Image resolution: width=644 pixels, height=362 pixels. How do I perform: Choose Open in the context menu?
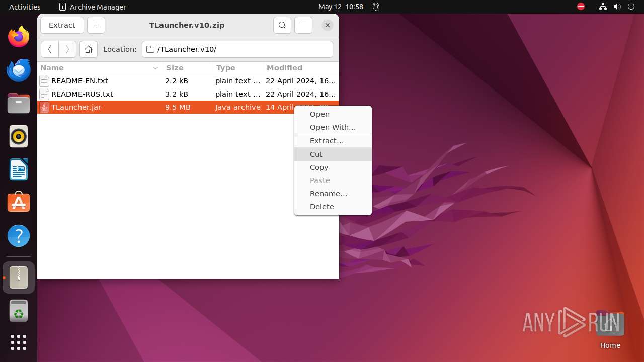pos(333,114)
